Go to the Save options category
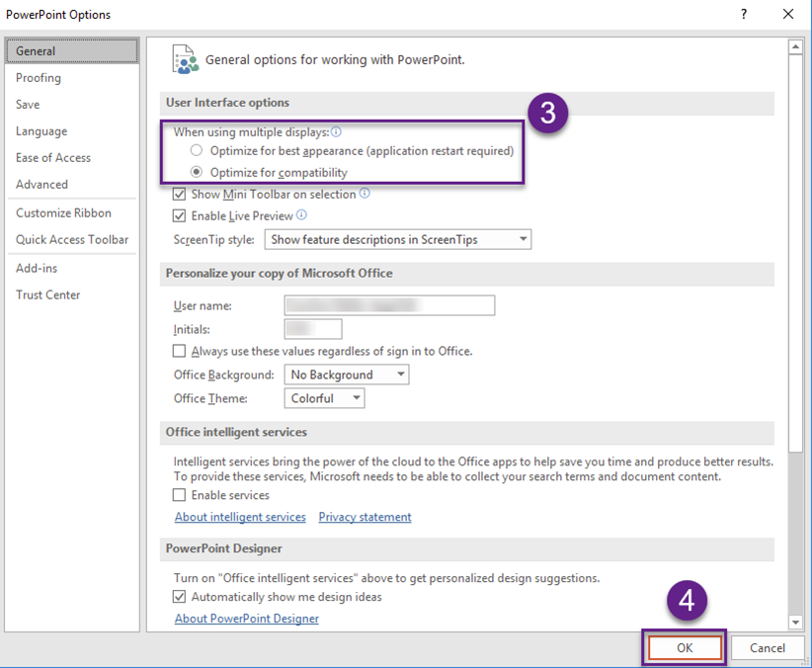Screen dimensions: 812x668 pyautogui.click(x=72, y=104)
